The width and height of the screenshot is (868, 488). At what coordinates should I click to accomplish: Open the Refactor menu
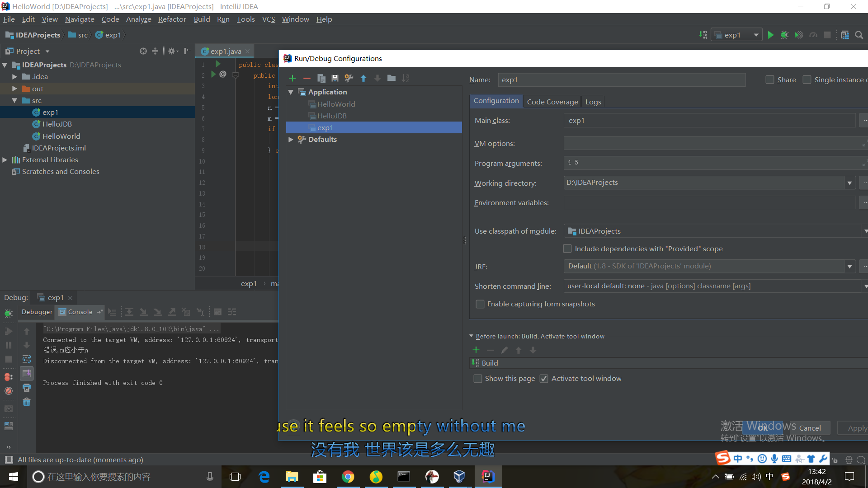(172, 19)
